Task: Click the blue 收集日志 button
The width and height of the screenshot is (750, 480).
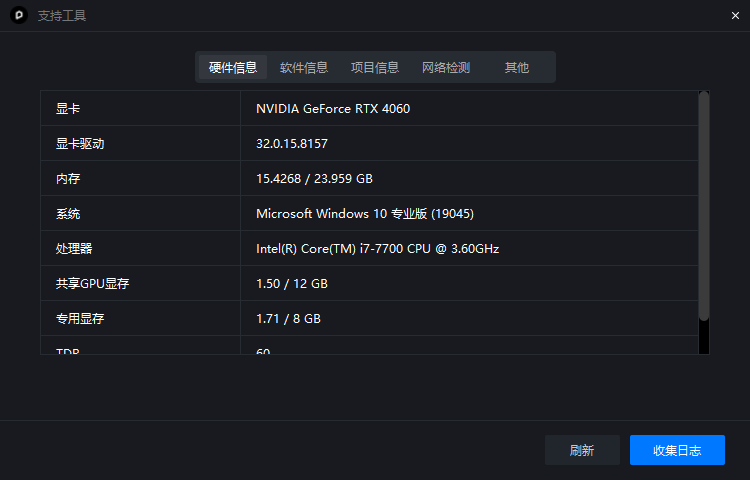Action: (677, 450)
